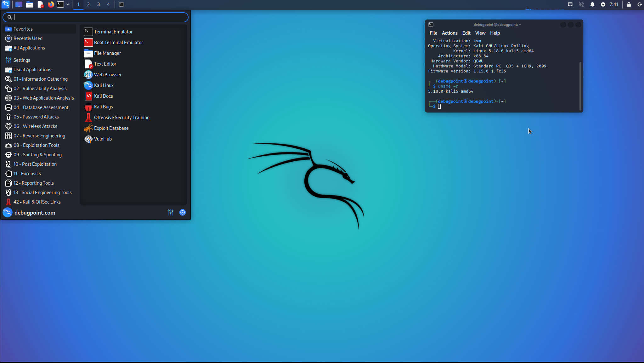Open 11 - Forensics category
The image size is (644, 363).
pyautogui.click(x=40, y=174)
